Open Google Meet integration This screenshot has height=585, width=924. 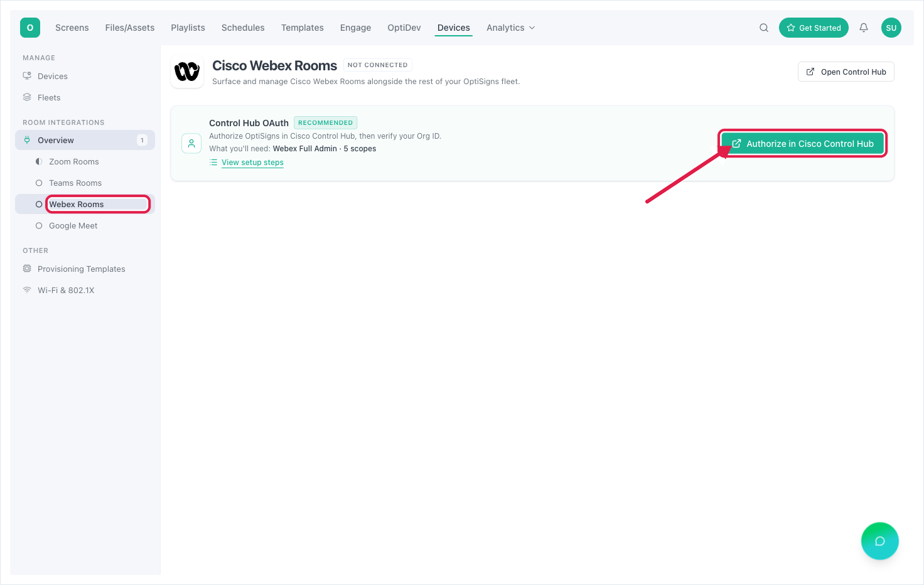pyautogui.click(x=73, y=225)
